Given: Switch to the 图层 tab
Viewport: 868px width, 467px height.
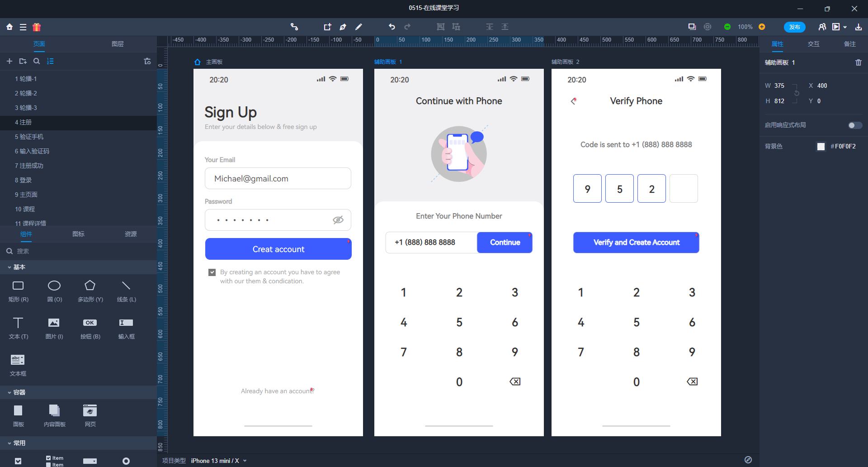Looking at the screenshot, I should 118,44.
